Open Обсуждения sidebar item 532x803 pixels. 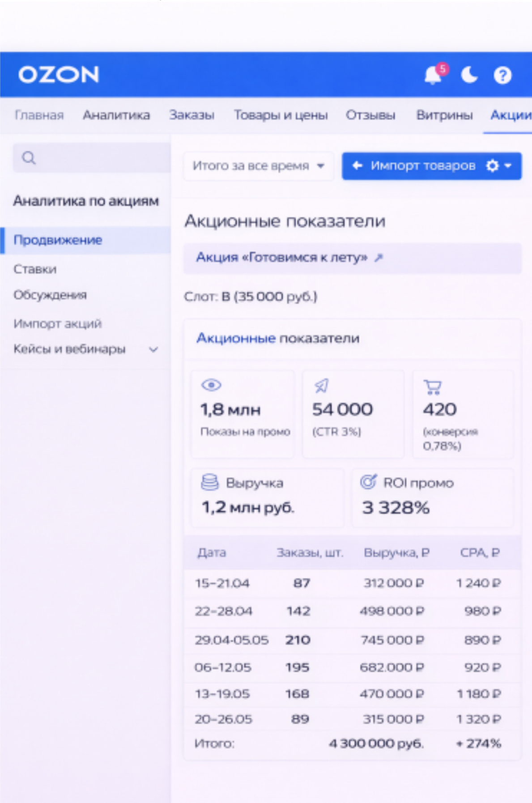tap(50, 295)
